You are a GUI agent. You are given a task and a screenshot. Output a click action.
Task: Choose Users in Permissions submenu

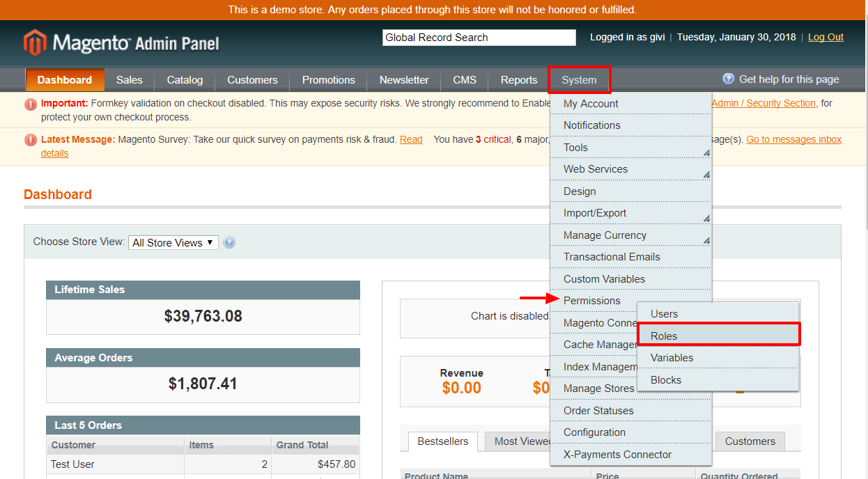click(718, 314)
